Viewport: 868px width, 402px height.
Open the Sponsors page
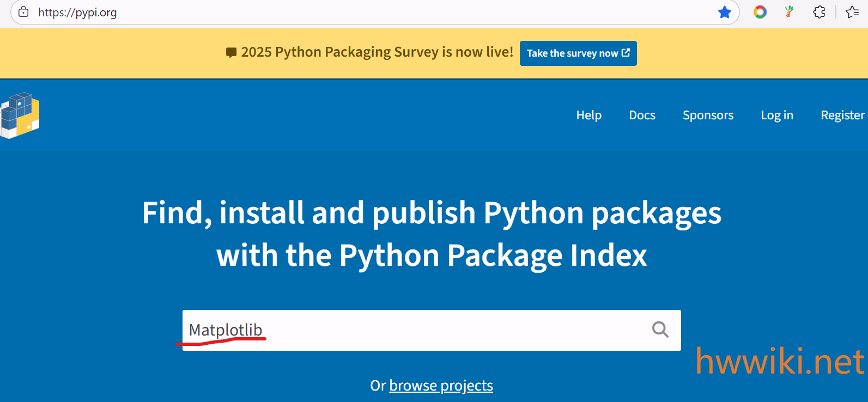point(708,115)
